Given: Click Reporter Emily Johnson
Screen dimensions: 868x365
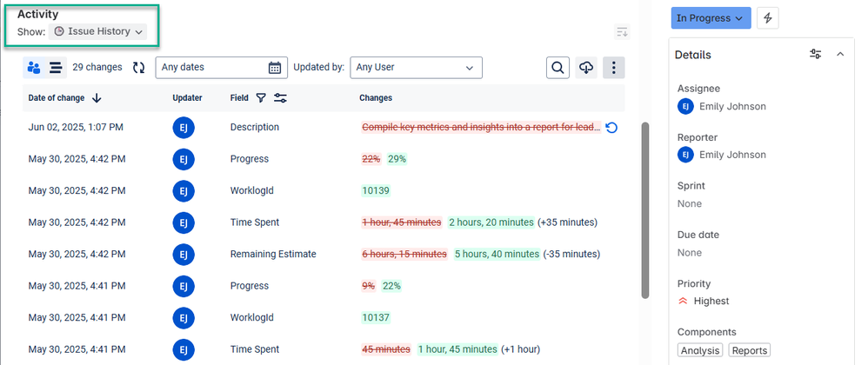Looking at the screenshot, I should click(x=722, y=155).
